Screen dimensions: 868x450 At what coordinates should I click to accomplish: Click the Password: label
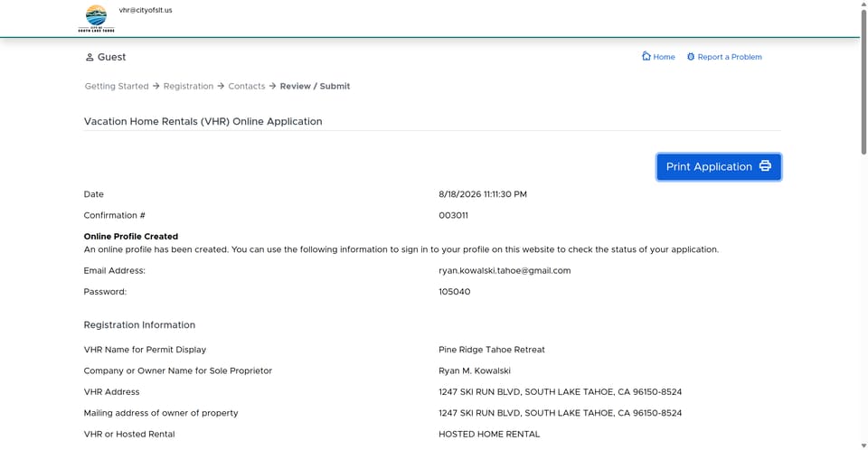pos(105,292)
